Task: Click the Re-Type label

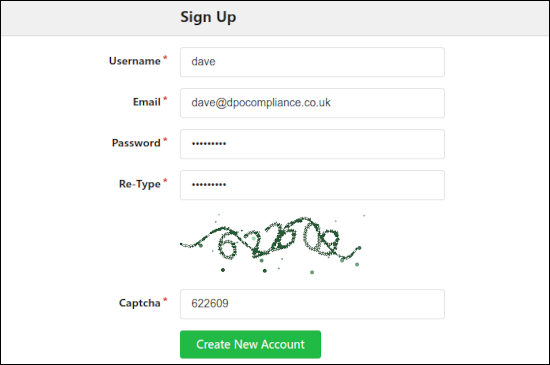Action: pyautogui.click(x=140, y=184)
